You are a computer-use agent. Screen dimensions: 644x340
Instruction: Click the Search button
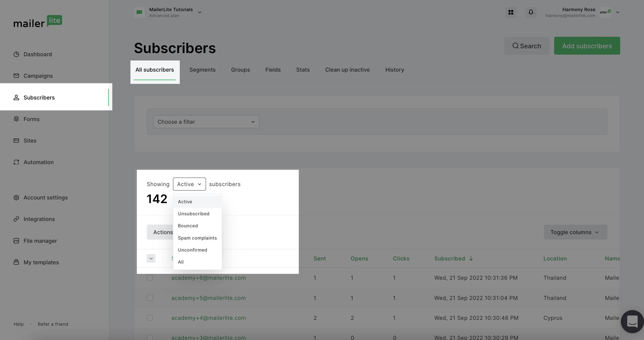[526, 46]
